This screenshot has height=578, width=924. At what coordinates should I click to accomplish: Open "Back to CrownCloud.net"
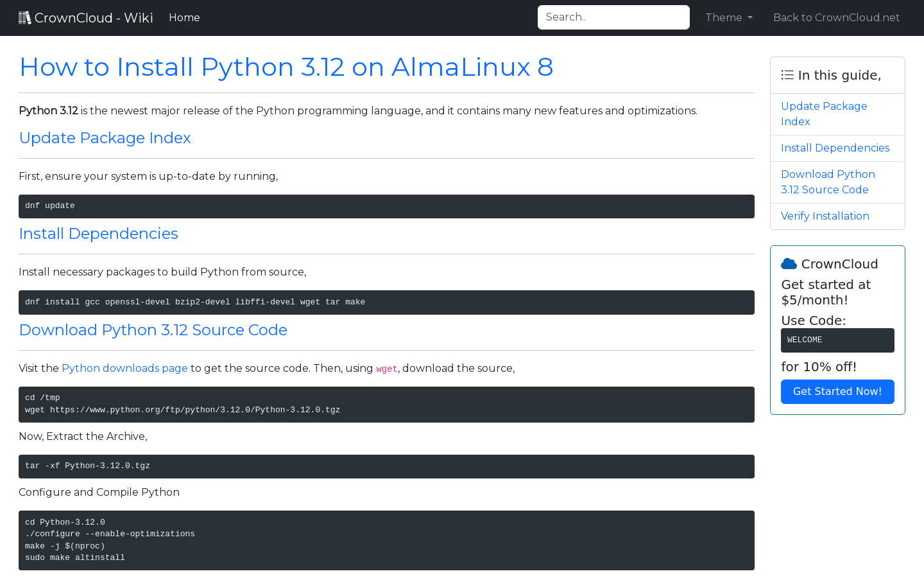pos(836,17)
